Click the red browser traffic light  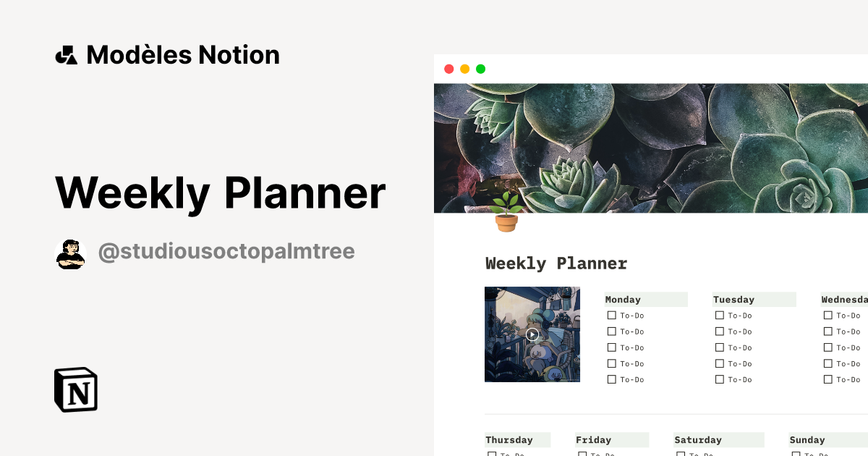tap(448, 68)
